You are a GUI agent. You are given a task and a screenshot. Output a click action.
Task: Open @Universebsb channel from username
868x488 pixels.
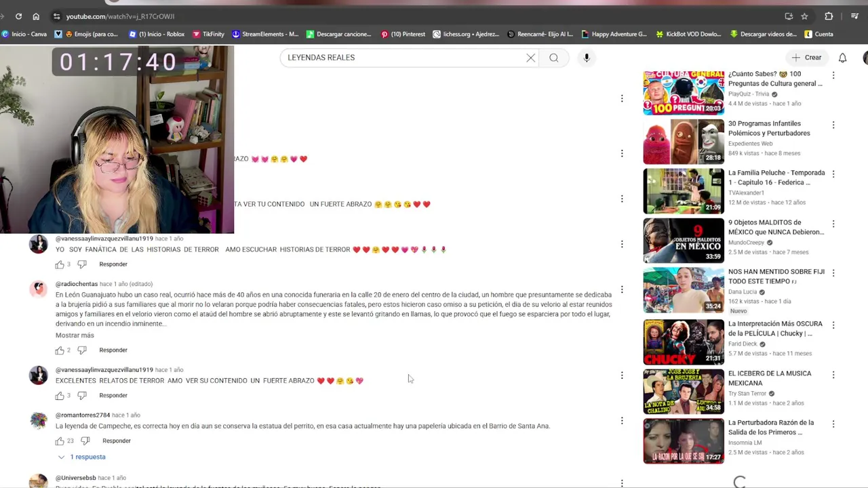[x=76, y=478]
